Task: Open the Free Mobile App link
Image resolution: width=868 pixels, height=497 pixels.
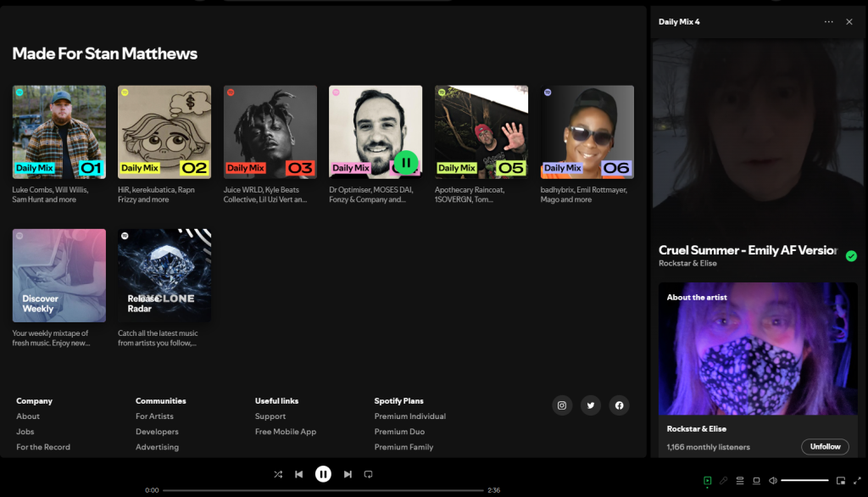Action: 286,432
